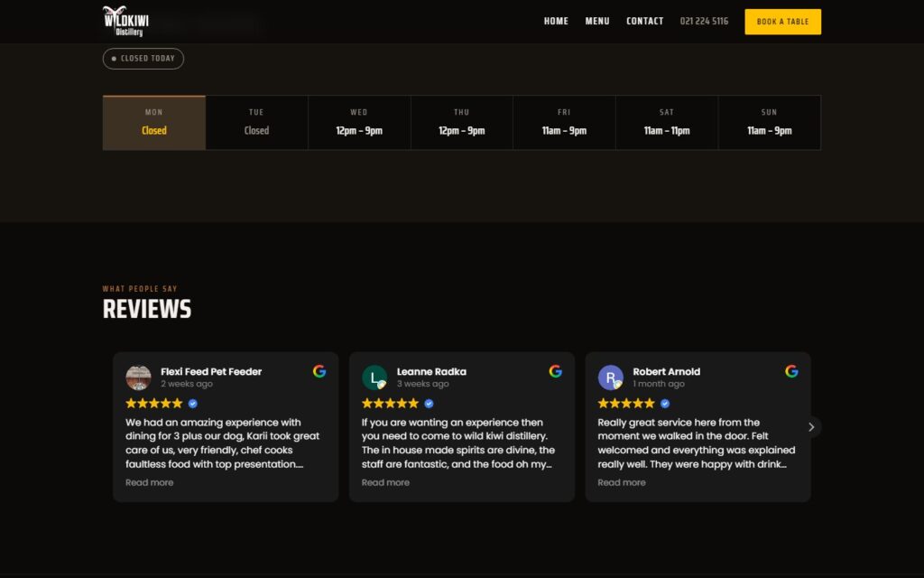Go to the Menu page
This screenshot has height=578, width=924.
(597, 22)
